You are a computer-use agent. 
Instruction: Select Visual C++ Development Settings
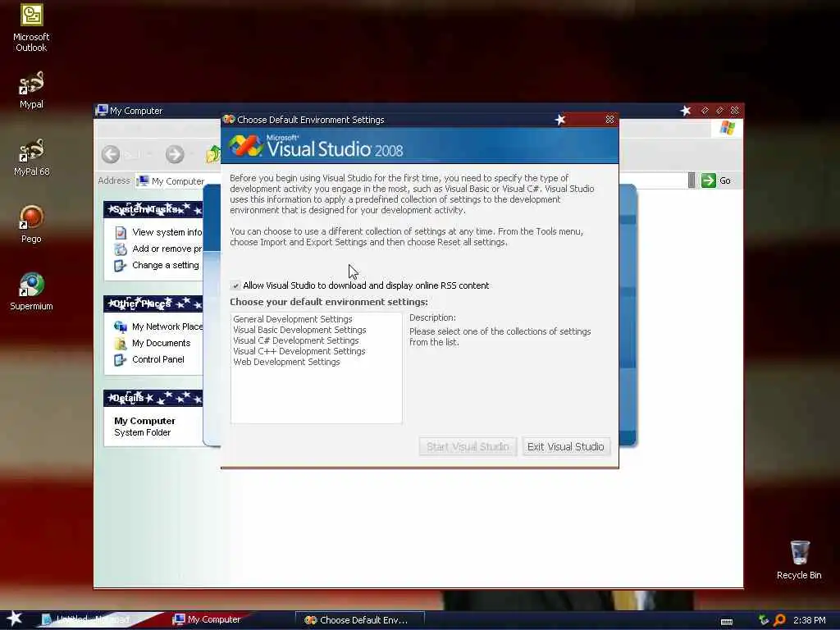point(299,351)
